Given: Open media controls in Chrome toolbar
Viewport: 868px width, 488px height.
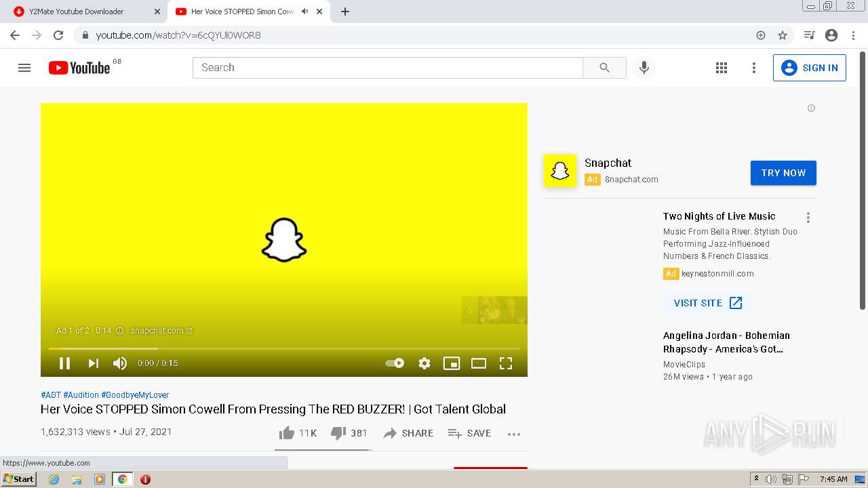Looking at the screenshot, I should point(809,35).
